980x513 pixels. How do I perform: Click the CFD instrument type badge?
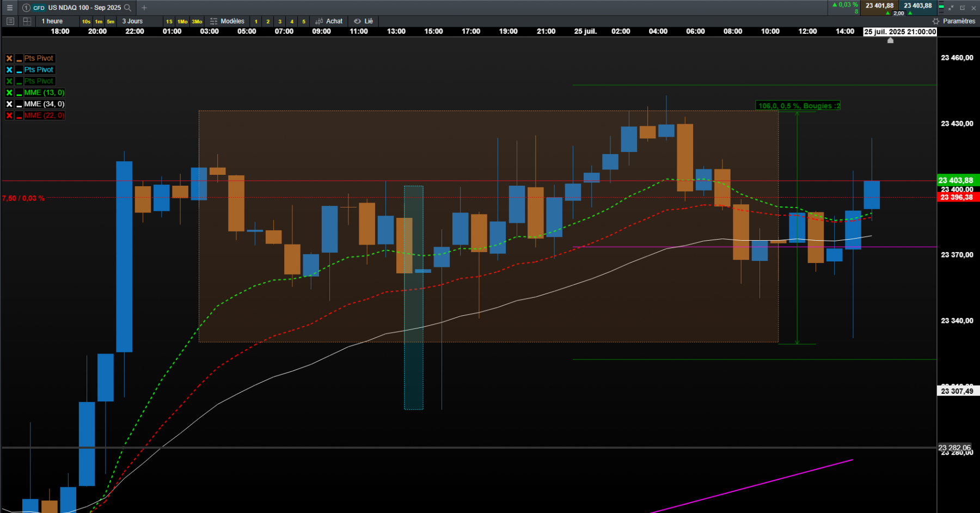click(39, 8)
